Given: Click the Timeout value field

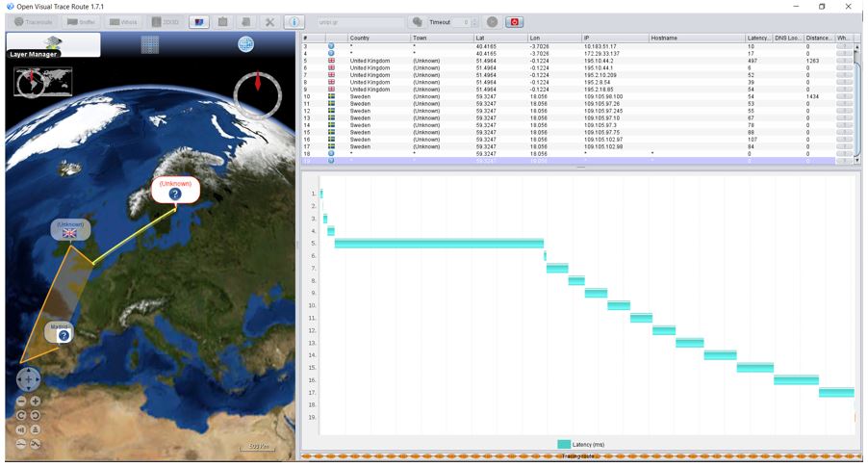Looking at the screenshot, I should pyautogui.click(x=462, y=22).
